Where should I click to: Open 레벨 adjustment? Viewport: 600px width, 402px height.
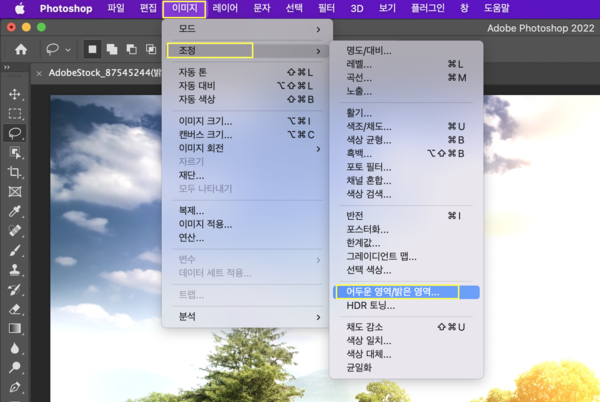[406, 64]
